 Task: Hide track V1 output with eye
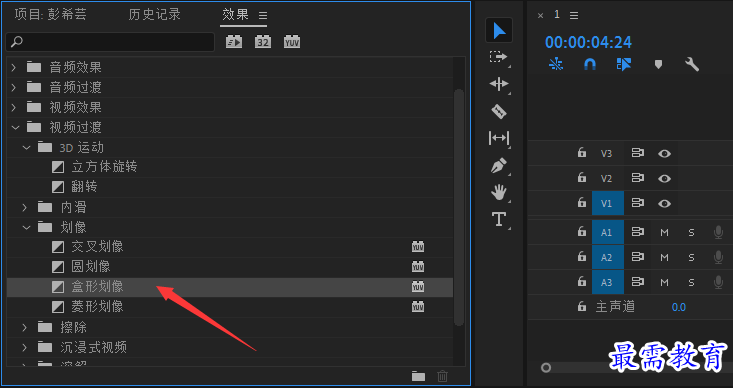664,203
